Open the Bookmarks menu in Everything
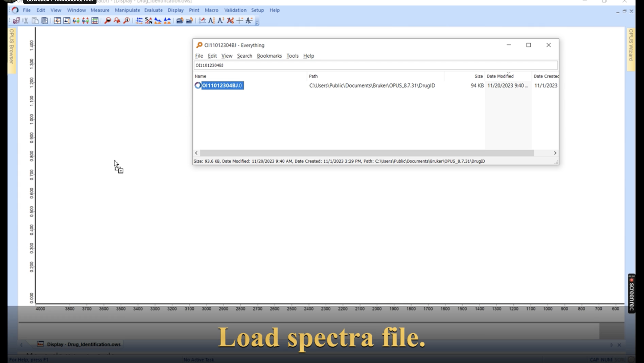644x363 pixels. click(269, 56)
